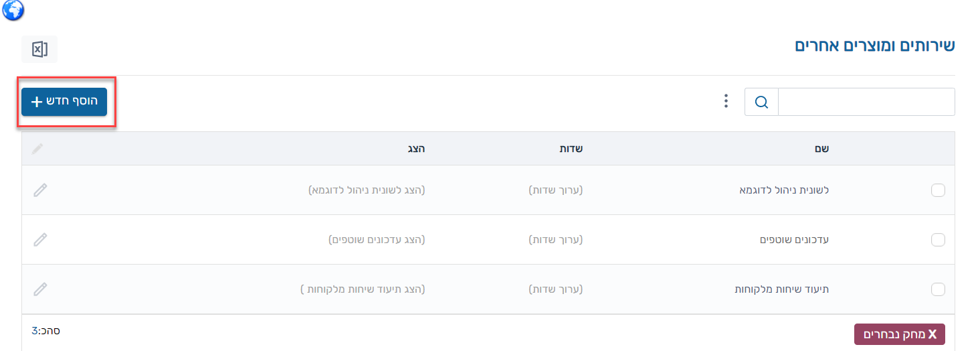Screen dimensions: 980x351
Task: Click pencil icon for עדכונים שוטפים row
Action: 40,240
